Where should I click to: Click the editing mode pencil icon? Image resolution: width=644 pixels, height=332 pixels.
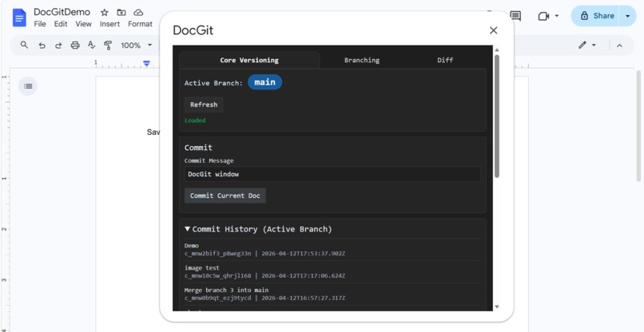(582, 45)
